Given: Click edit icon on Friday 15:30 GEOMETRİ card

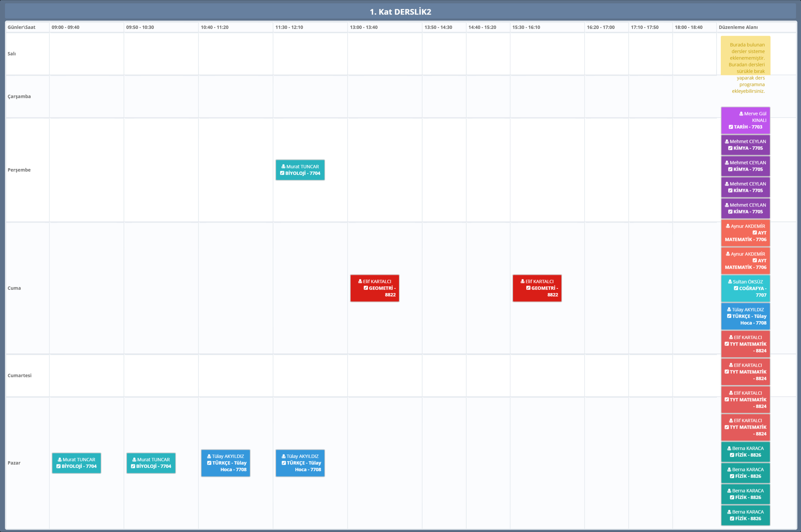Looking at the screenshot, I should pyautogui.click(x=528, y=288).
